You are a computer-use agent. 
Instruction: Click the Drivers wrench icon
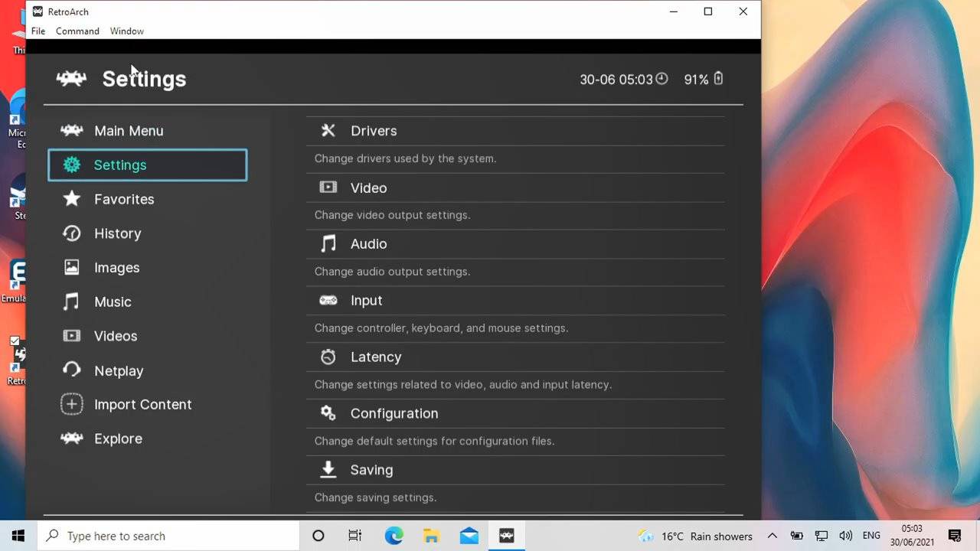(x=328, y=130)
